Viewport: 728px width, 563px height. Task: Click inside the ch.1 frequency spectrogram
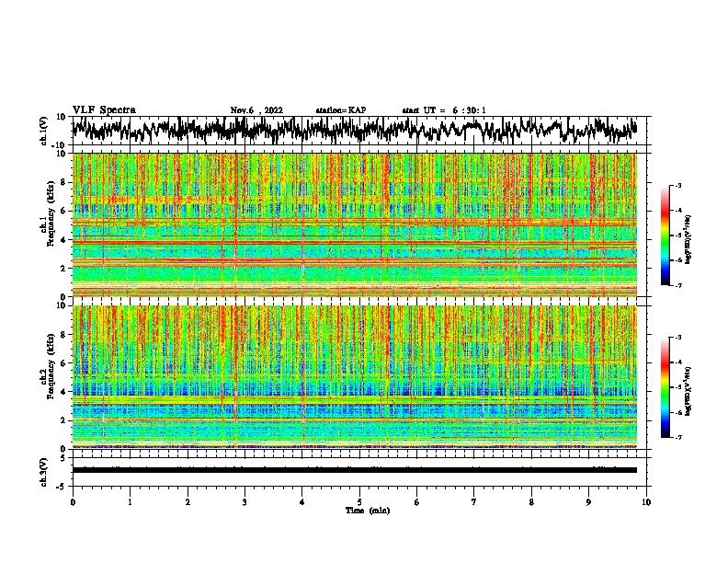(x=355, y=224)
